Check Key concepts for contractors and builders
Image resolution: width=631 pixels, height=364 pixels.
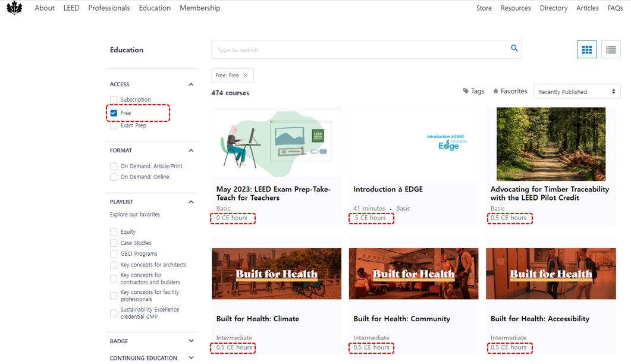click(114, 278)
